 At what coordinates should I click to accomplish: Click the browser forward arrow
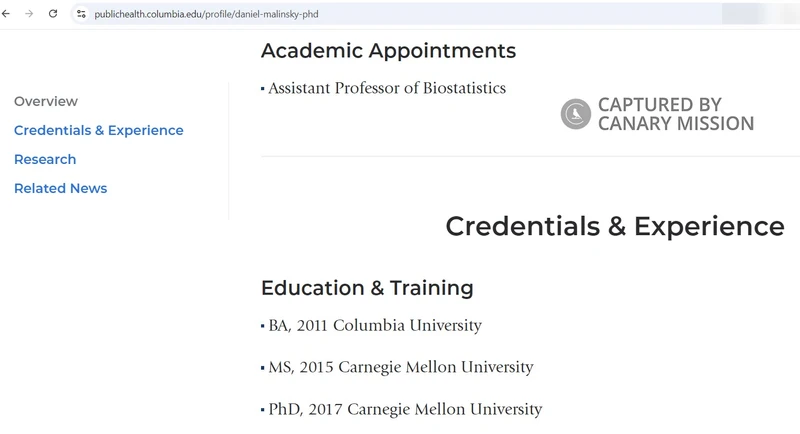pos(29,14)
